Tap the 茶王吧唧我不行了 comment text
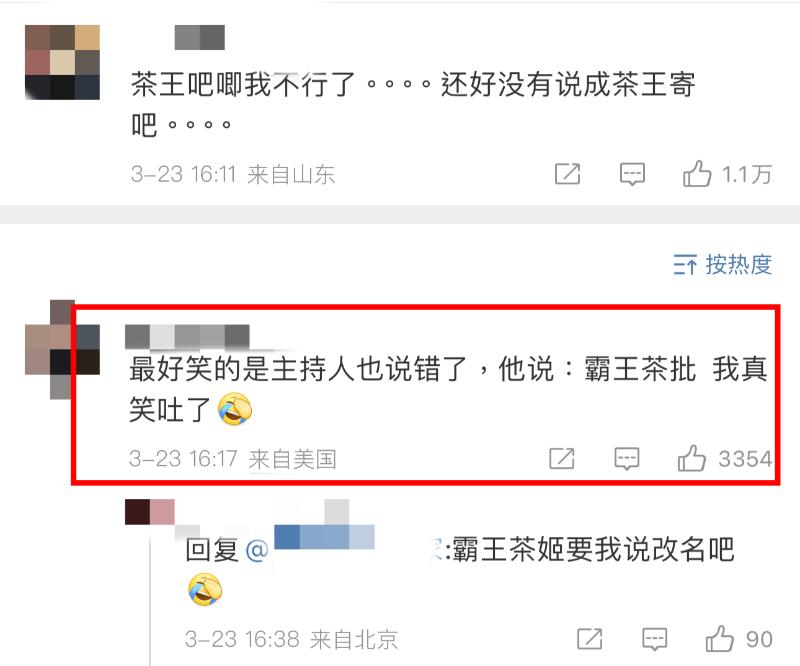The image size is (800, 666). (x=413, y=105)
